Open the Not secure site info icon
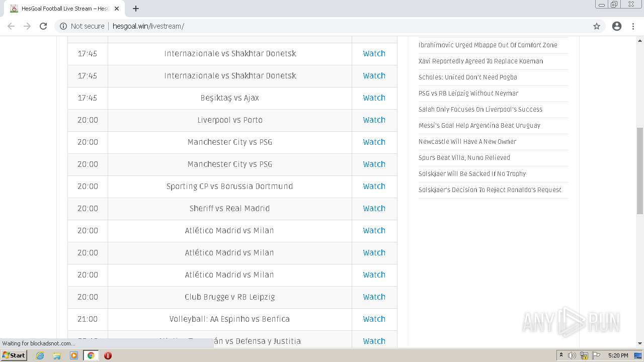644x362 pixels. coord(63,26)
